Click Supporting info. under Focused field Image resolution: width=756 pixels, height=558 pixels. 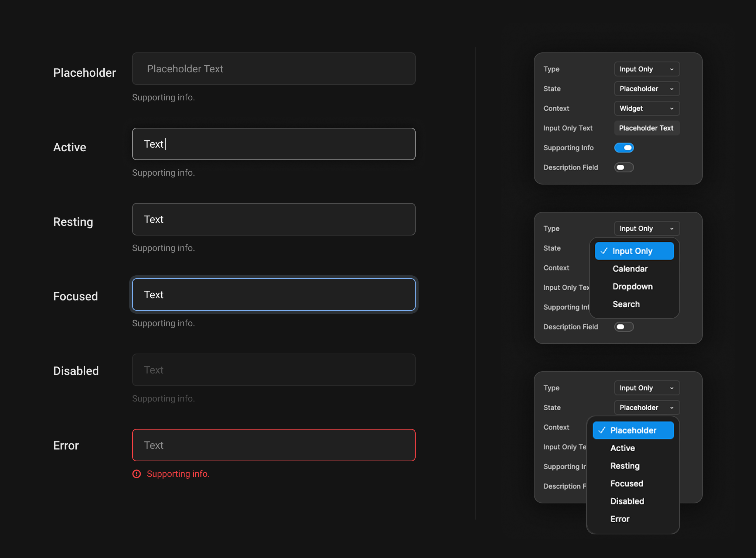(x=163, y=323)
